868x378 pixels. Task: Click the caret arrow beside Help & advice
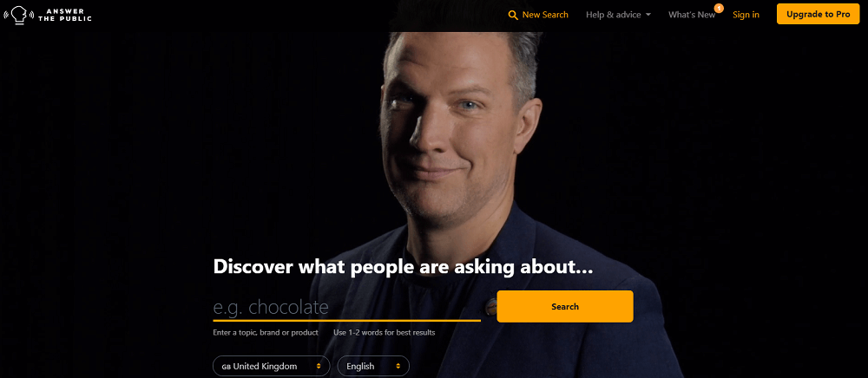point(648,15)
